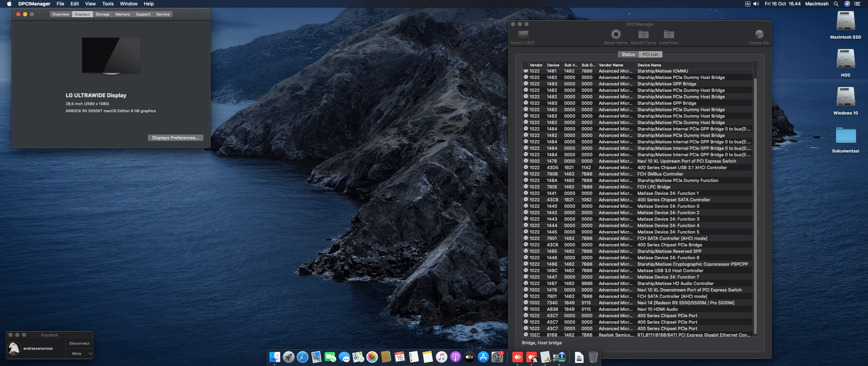Image resolution: width=868 pixels, height=366 pixels.
Task: Select the Matisse USB 3.0 Host Controller row
Action: 637,270
